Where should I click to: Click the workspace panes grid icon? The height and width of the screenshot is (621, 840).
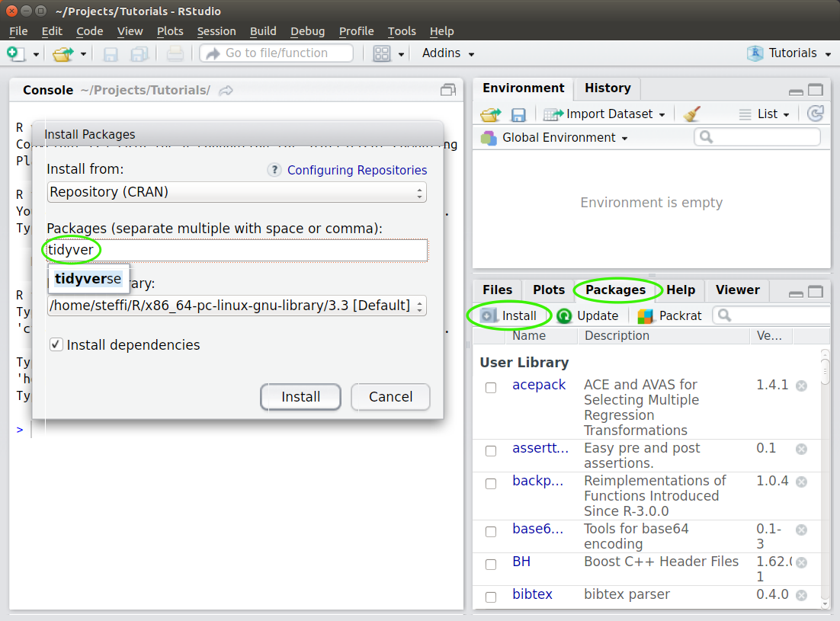[x=381, y=53]
